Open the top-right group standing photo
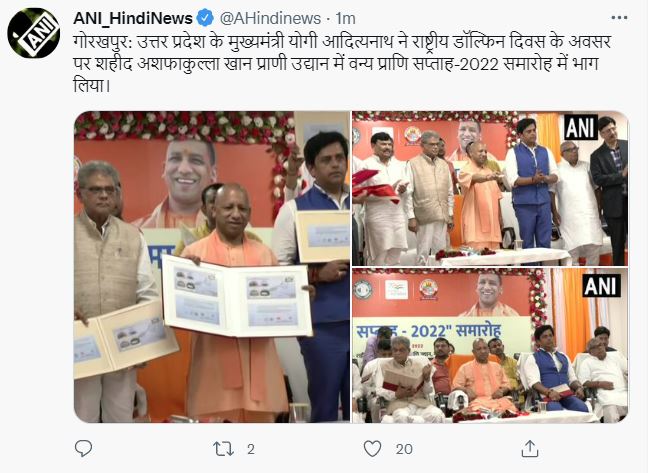 click(490, 188)
